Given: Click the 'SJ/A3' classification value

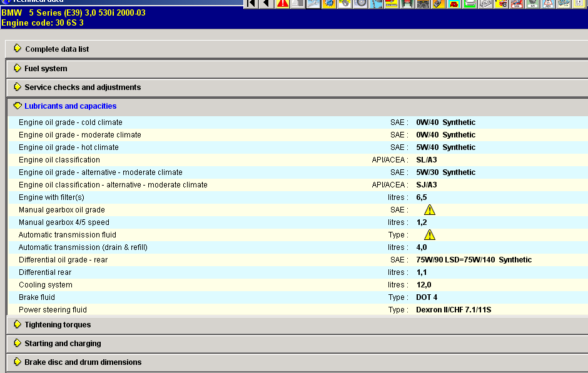Looking at the screenshot, I should [427, 185].
